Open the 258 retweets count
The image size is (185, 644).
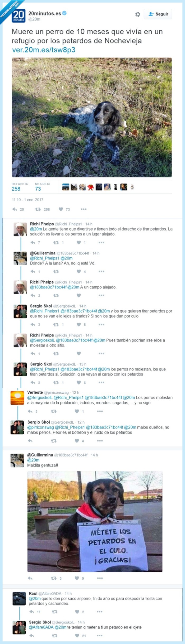[16, 189]
